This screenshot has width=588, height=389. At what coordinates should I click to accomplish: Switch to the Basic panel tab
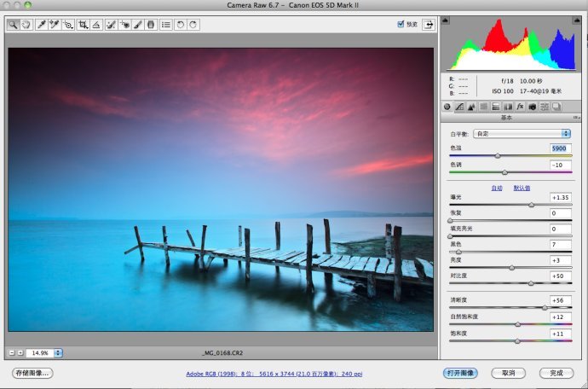[447, 107]
